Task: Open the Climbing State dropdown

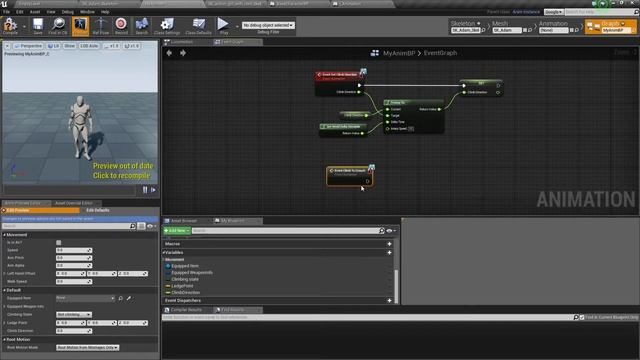Action: pyautogui.click(x=74, y=315)
